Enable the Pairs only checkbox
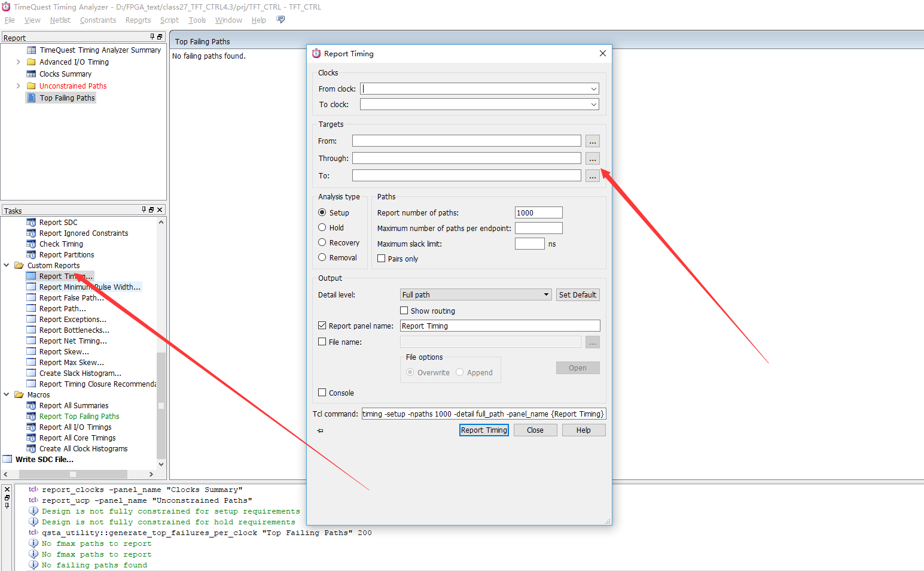 click(x=382, y=259)
